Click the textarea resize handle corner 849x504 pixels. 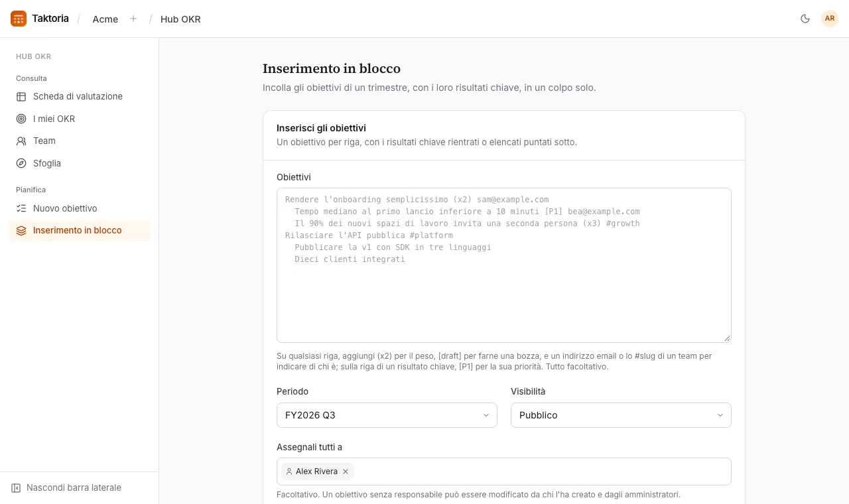click(727, 338)
